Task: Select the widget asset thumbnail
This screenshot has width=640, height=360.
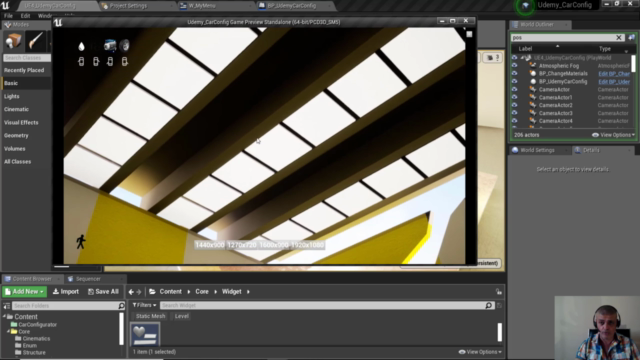Action: (145, 335)
